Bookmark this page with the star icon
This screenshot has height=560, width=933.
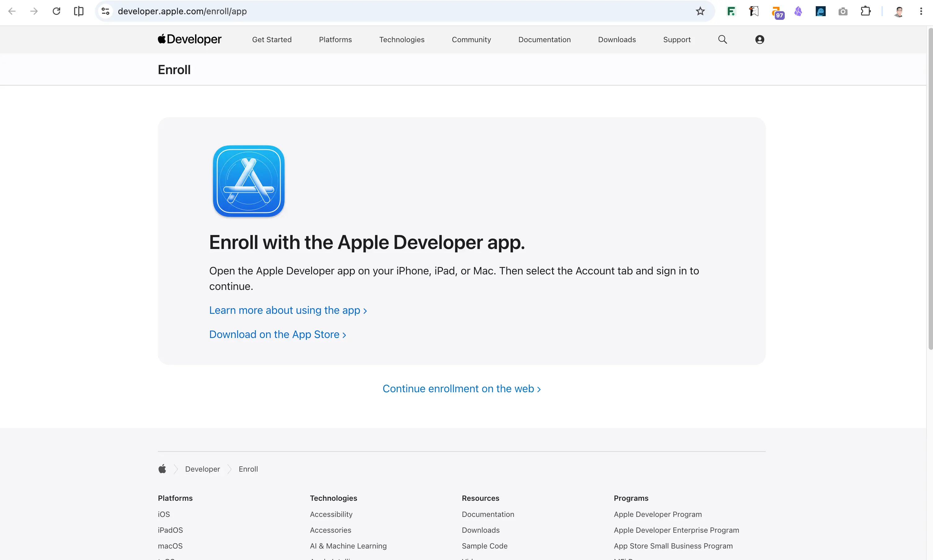point(700,11)
